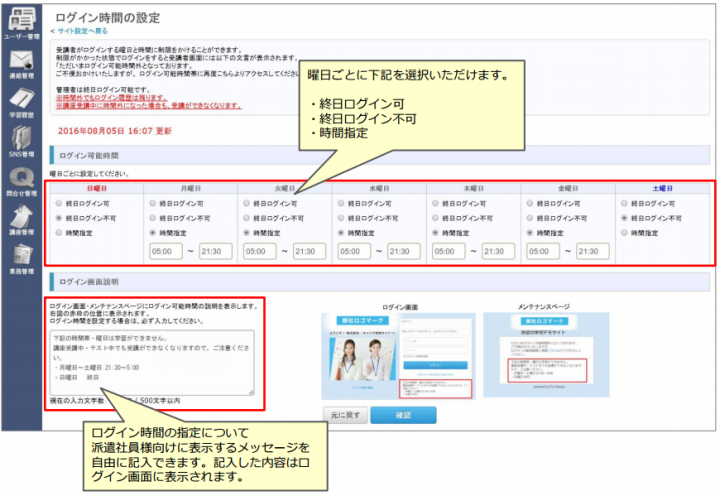Viewport: 720px width, 496px height.
Task: Click the page title ログイン時間の設定
Action: tap(107, 18)
